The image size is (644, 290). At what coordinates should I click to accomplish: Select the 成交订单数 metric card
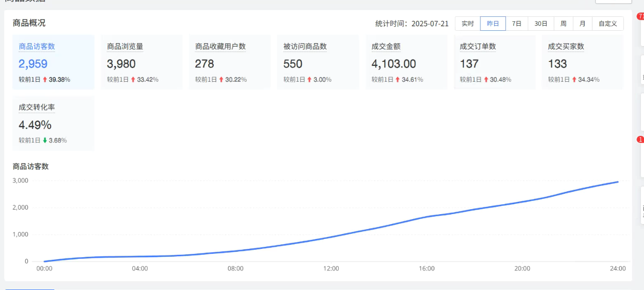[x=494, y=62]
